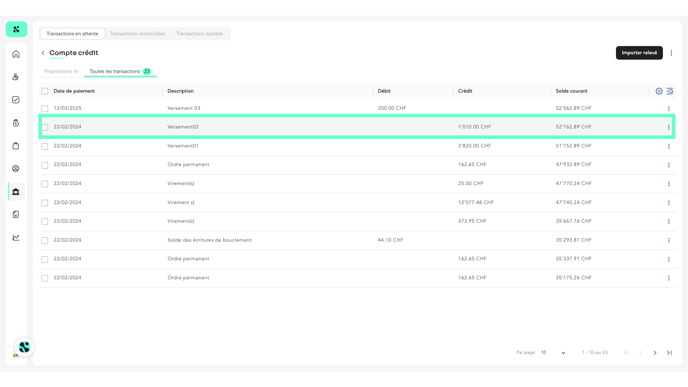Select the Toutes les transactions tab
The width and height of the screenshot is (688, 387).
click(120, 71)
